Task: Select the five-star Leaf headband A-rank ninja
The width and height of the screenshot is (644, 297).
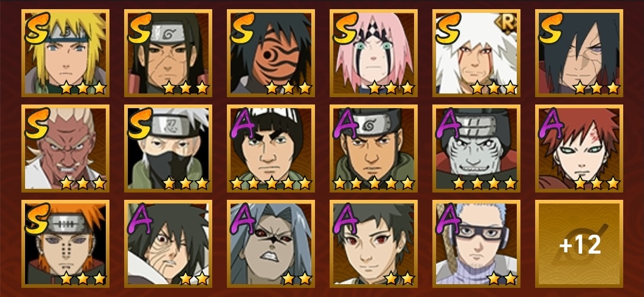Action: (373, 148)
